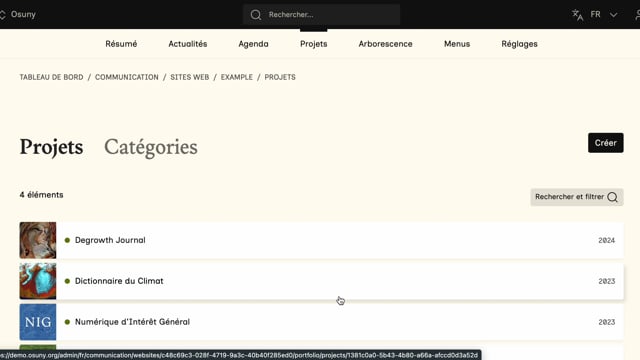The width and height of the screenshot is (640, 360).
Task: Click the Sites Web breadcrumb link
Action: (190, 77)
